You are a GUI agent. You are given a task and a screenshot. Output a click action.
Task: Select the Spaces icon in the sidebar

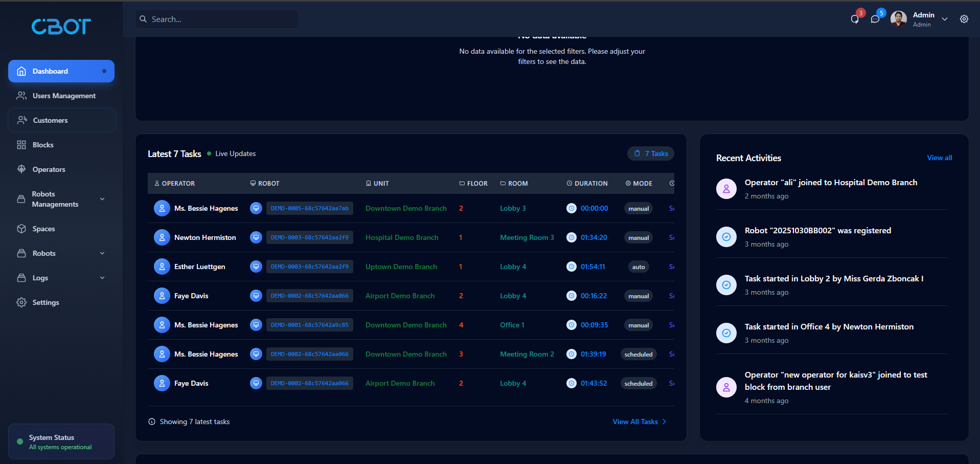pyautogui.click(x=21, y=229)
